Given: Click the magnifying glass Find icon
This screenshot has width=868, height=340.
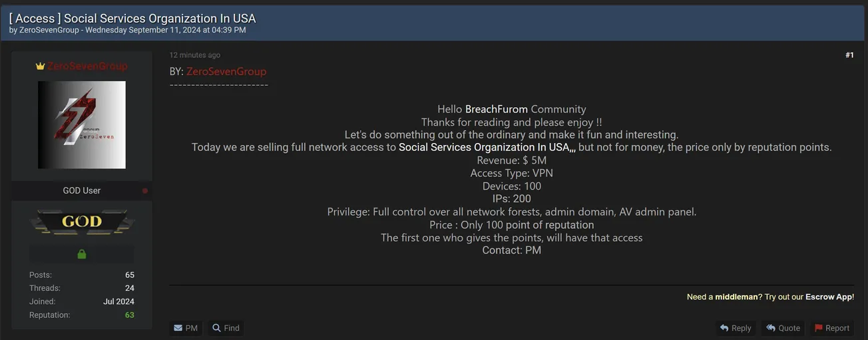Looking at the screenshot, I should [x=217, y=328].
